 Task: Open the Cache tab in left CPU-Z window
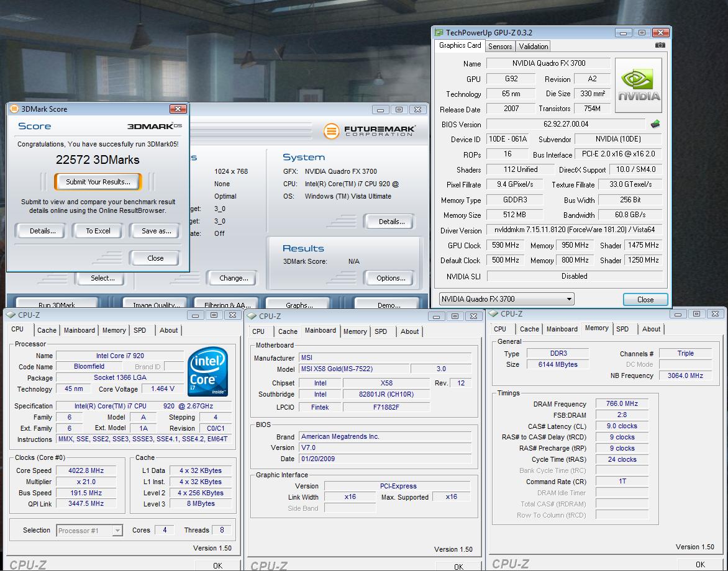[47, 330]
